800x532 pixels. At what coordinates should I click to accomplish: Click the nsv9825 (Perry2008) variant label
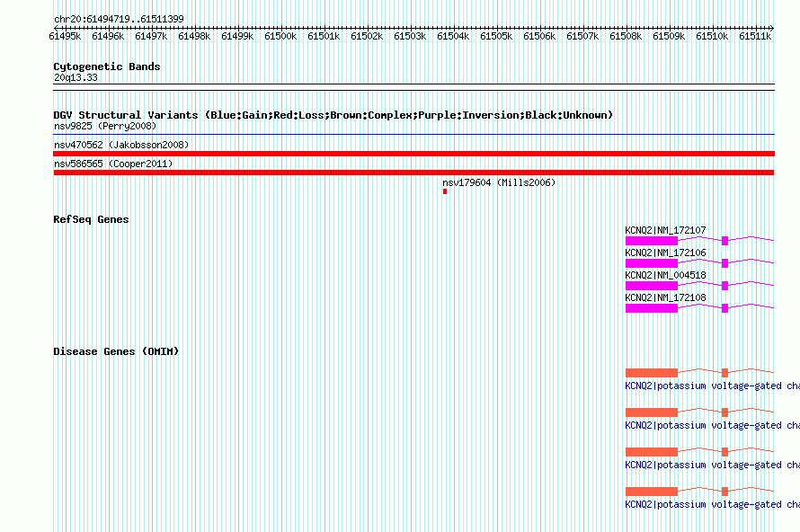tap(105, 126)
